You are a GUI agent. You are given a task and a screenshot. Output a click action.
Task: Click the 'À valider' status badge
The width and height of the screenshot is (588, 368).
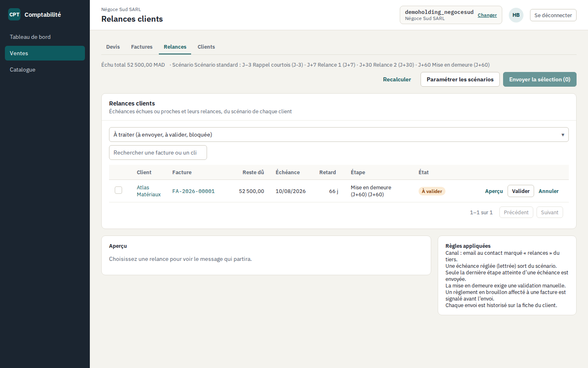(x=432, y=191)
